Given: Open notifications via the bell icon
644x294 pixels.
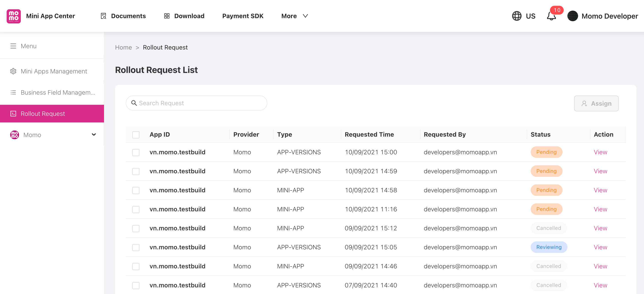Looking at the screenshot, I should (551, 16).
